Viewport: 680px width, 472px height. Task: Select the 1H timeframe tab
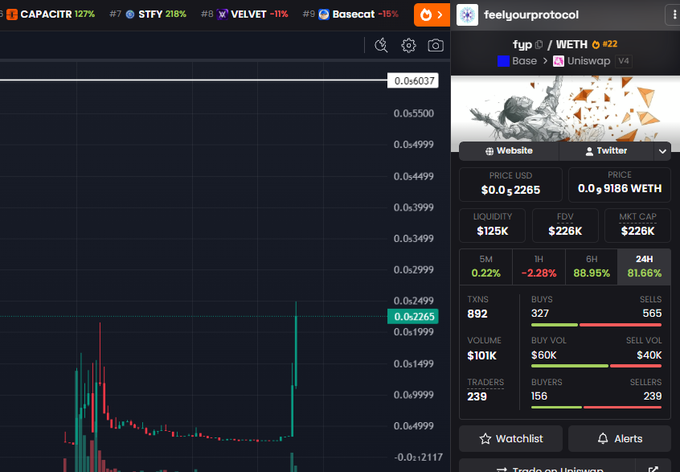[539, 266]
